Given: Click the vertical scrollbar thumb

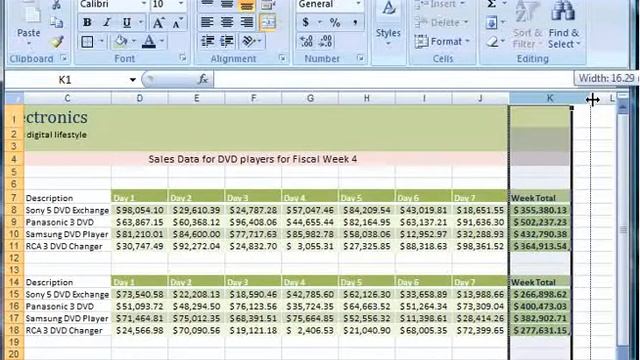Looking at the screenshot, I should pos(623,230).
